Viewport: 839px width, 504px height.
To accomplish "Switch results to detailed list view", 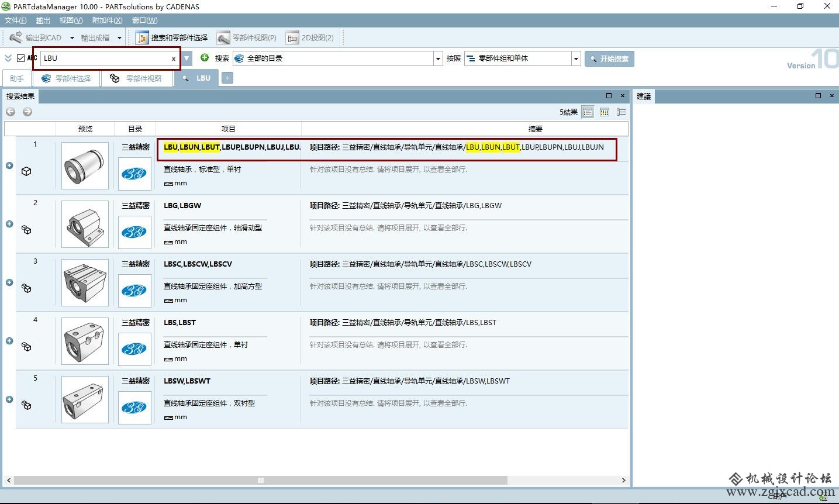I will (588, 112).
